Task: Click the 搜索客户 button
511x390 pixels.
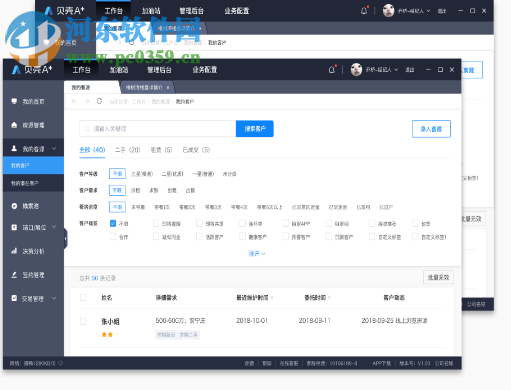Action: coord(255,129)
